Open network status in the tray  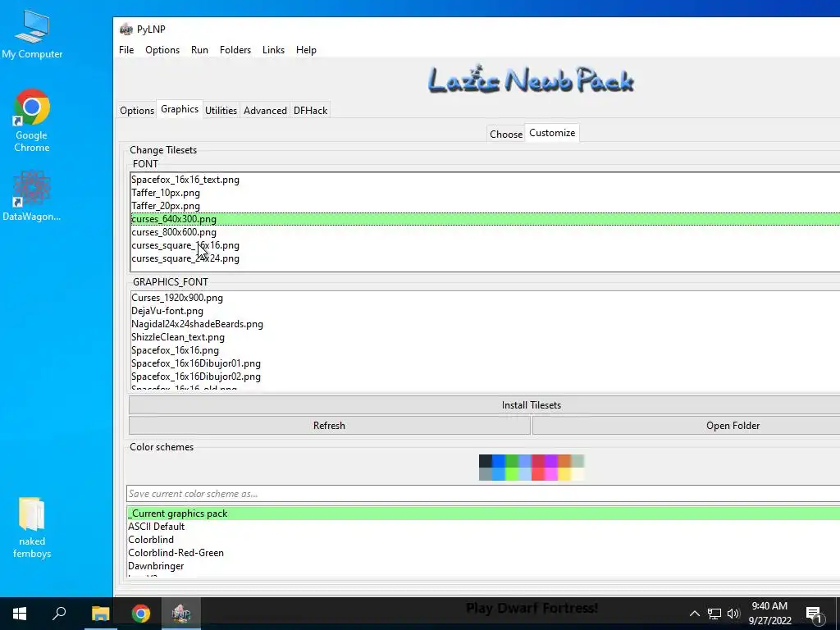[x=714, y=614]
